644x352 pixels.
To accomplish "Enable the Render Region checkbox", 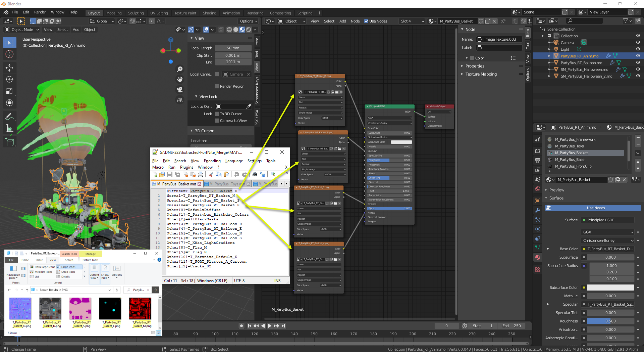I will coord(217,86).
